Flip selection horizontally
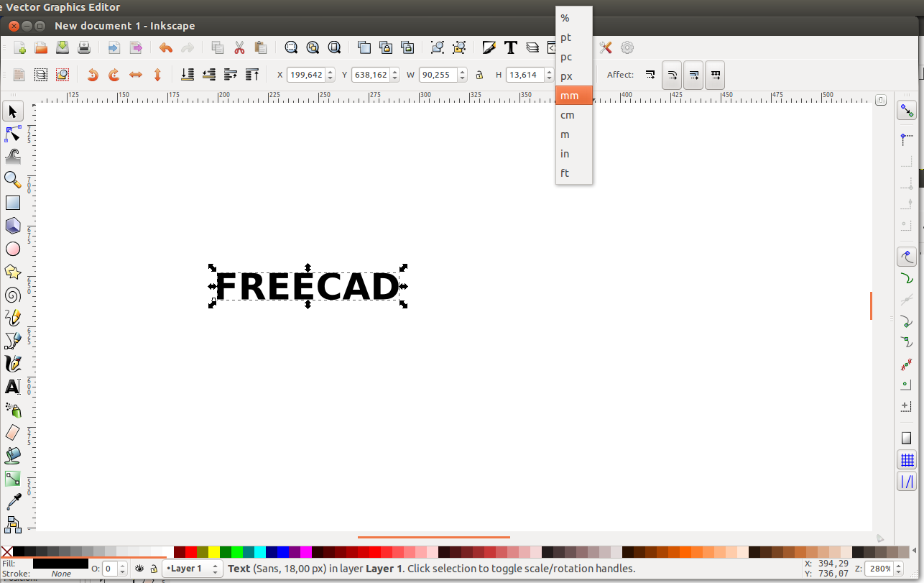 (x=136, y=75)
